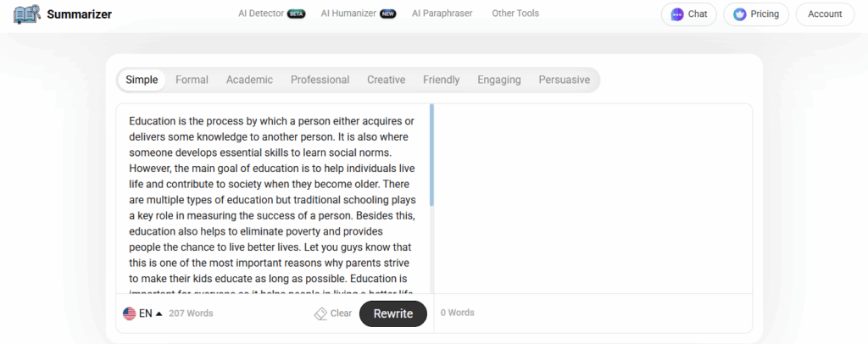The height and width of the screenshot is (344, 868).
Task: Click the Chat bubble icon
Action: (x=677, y=14)
